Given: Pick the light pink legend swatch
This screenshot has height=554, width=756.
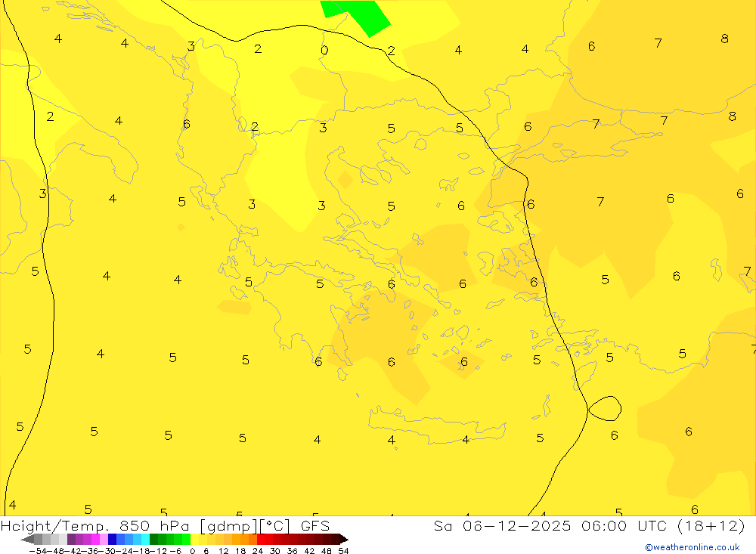Looking at the screenshot, I should tap(104, 540).
